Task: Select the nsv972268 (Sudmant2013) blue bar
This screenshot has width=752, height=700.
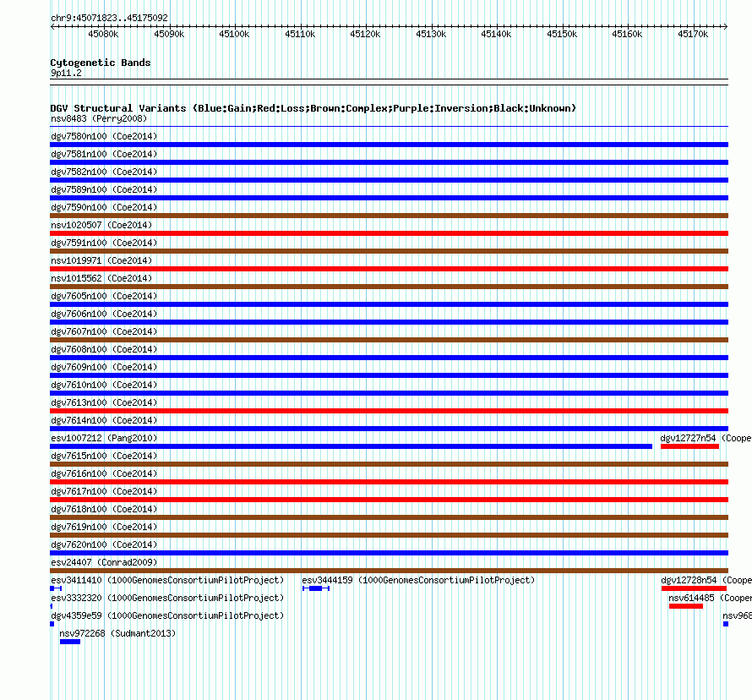Action: coord(70,642)
